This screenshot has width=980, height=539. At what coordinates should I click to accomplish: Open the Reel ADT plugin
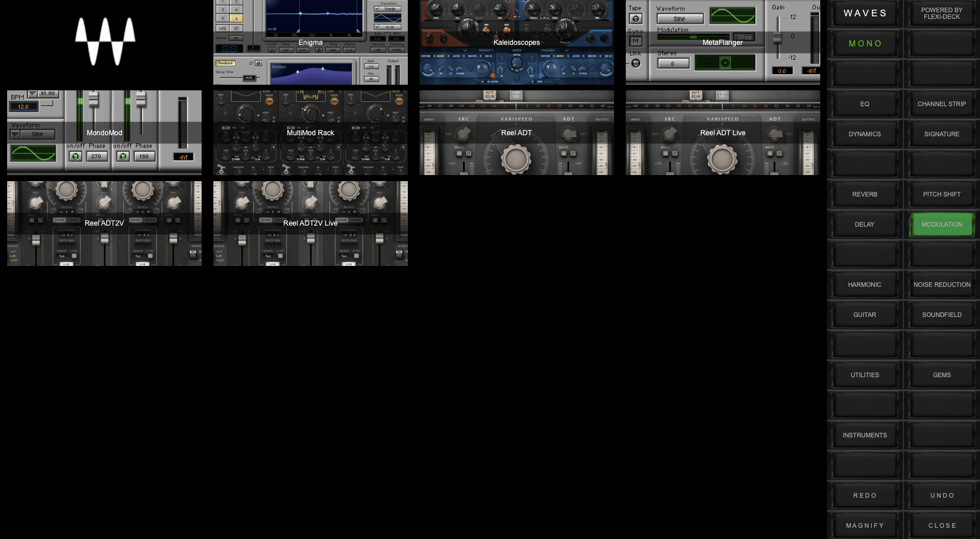(517, 133)
